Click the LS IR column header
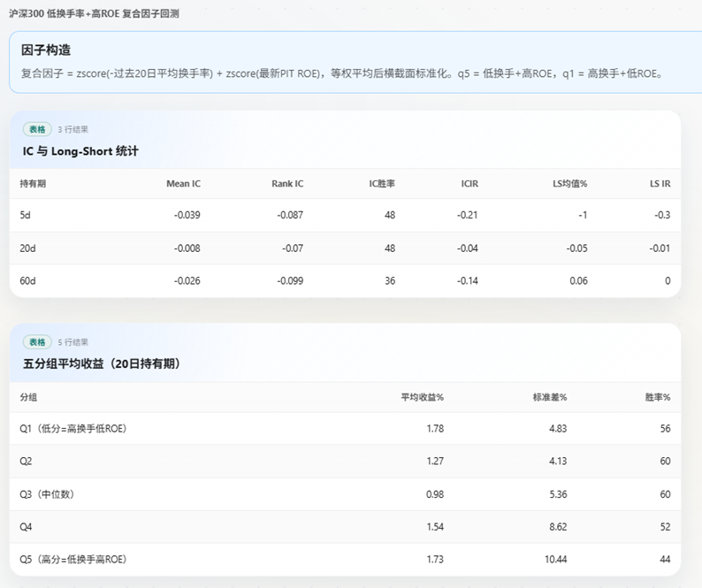 pos(660,184)
